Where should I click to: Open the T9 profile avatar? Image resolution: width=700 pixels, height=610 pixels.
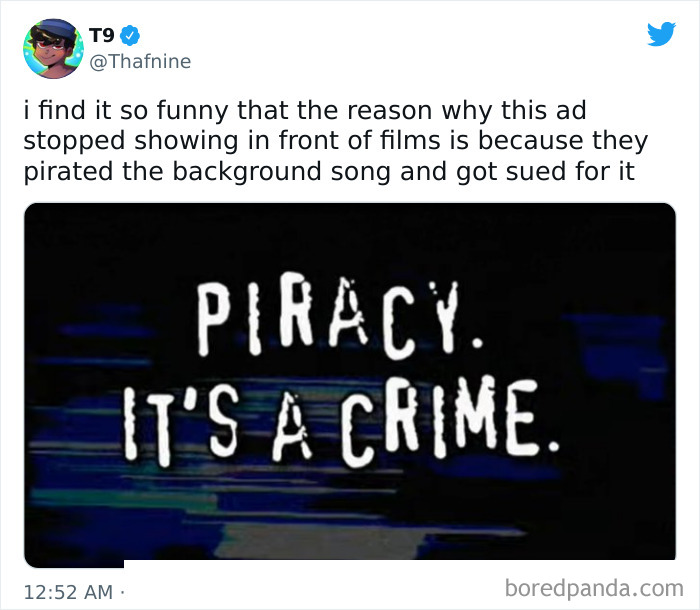[x=53, y=49]
